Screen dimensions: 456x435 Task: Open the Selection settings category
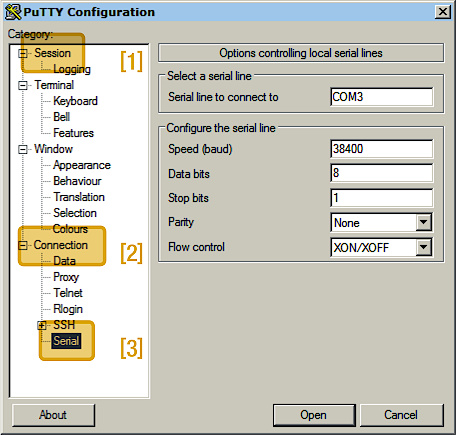[x=75, y=213]
